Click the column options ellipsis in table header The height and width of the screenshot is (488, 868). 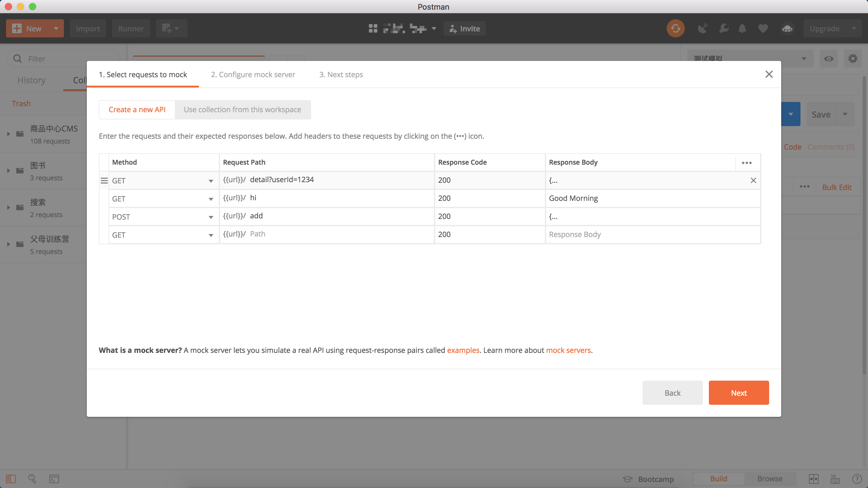(746, 163)
